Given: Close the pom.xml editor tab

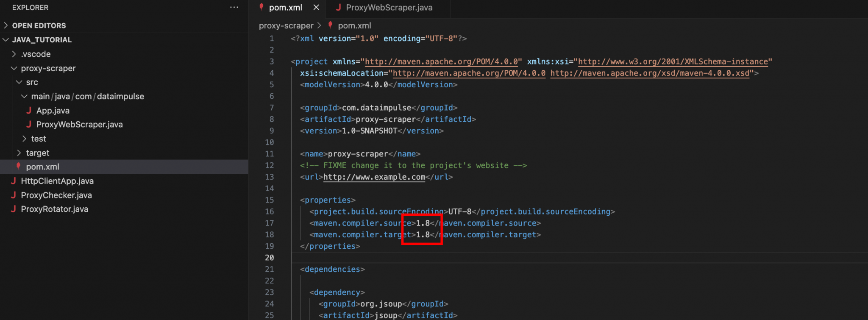Looking at the screenshot, I should point(316,7).
